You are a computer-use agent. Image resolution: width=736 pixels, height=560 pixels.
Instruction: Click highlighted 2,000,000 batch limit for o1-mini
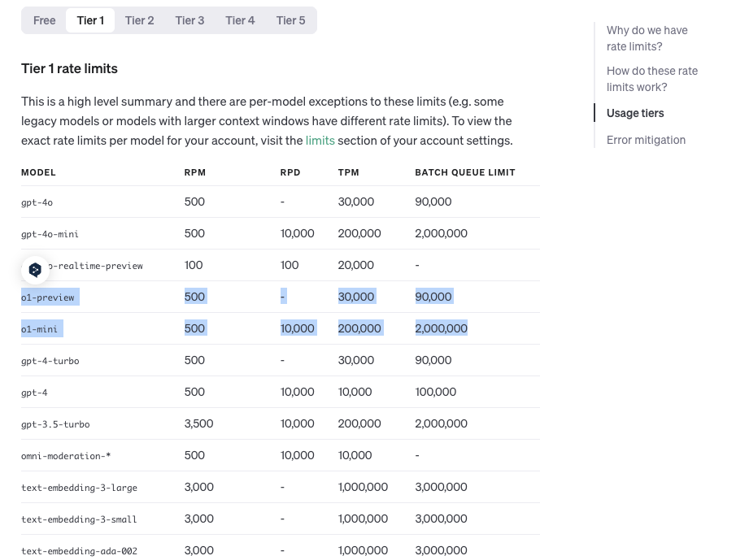tap(442, 328)
